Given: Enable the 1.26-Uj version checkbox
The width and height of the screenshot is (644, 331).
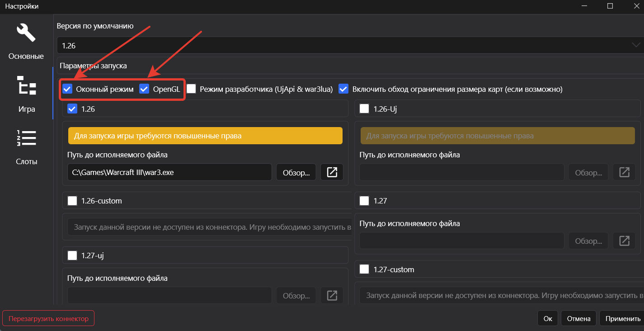Looking at the screenshot, I should pos(364,109).
